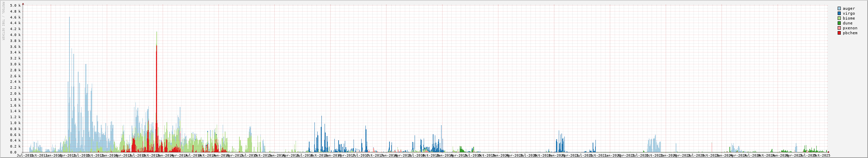Viewport: 868px width, 158px height.
Task: Click the "1.0 k" y-axis label
Action: [x=15, y=123]
